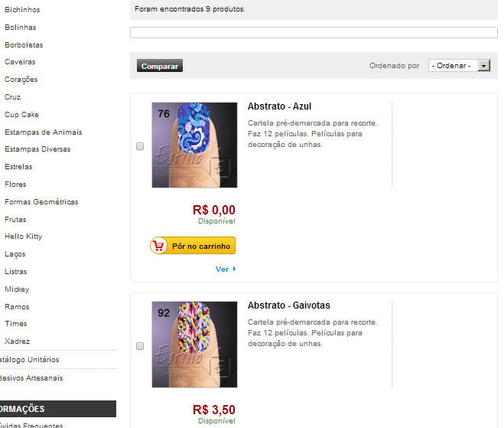
Task: Open the Cup Cake category
Action: click(21, 115)
